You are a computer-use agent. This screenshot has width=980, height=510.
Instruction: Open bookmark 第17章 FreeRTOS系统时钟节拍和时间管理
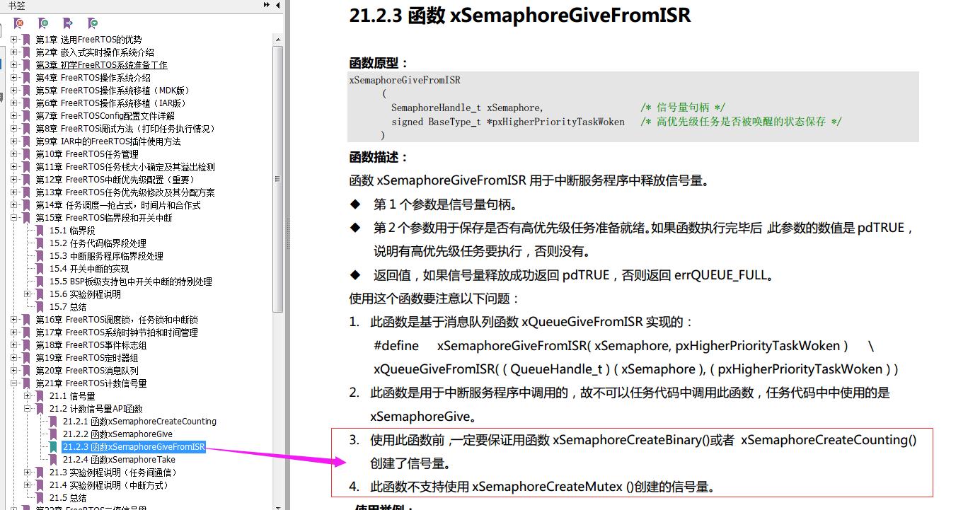pyautogui.click(x=117, y=332)
